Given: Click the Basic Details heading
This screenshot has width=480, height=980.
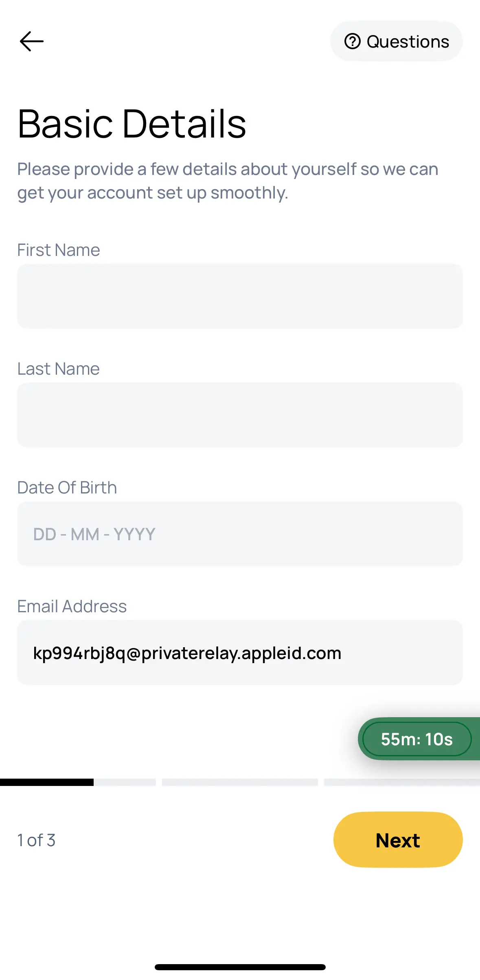Looking at the screenshot, I should pos(132,124).
